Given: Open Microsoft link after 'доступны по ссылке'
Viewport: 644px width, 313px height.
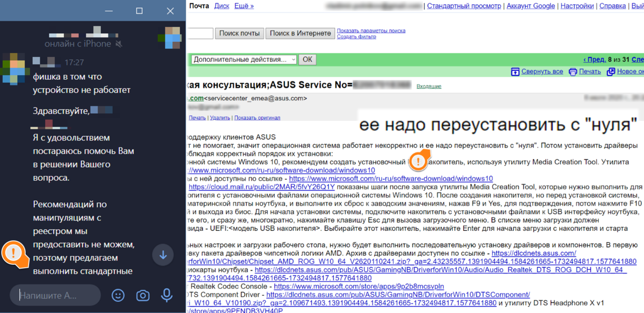Looking at the screenshot, I should tap(391, 179).
